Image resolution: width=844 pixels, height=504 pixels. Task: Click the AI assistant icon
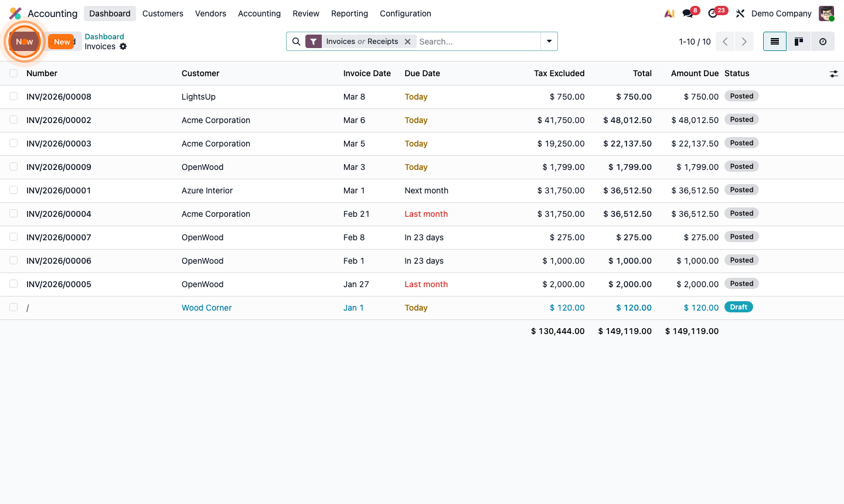tap(669, 12)
